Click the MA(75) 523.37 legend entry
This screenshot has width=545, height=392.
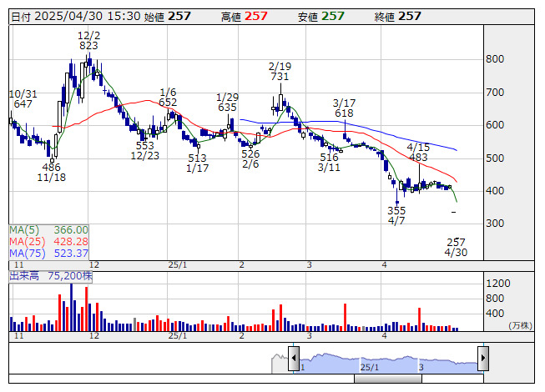point(48,253)
